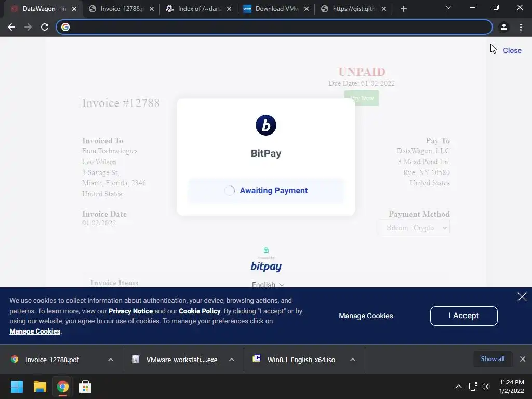Expand options for Invoice-12788.pdf download
Screen dimensions: 532x399
click(x=111, y=360)
